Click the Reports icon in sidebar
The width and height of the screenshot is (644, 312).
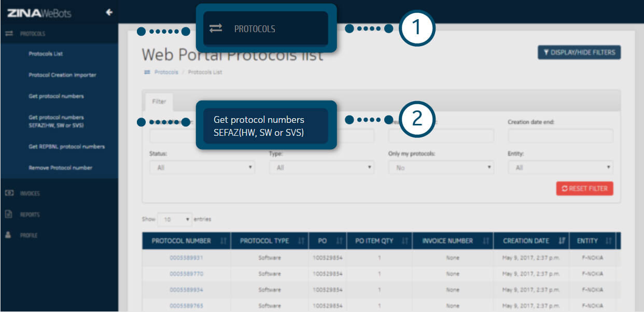tap(9, 214)
